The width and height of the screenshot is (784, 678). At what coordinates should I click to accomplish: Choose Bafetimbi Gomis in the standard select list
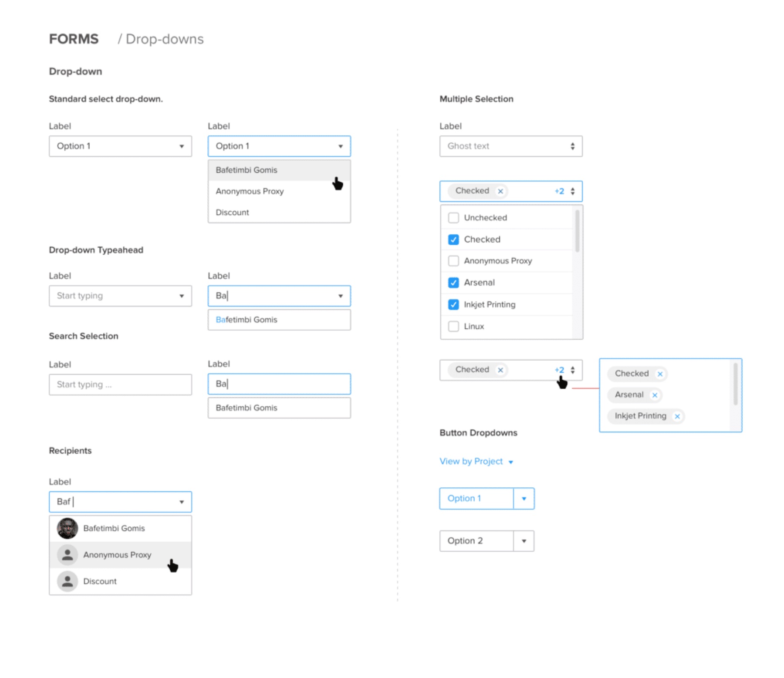click(x=279, y=170)
